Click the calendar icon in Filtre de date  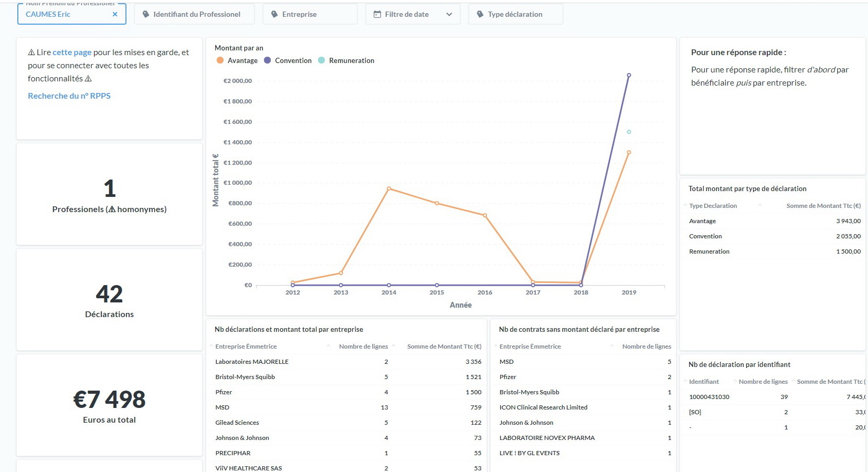pos(377,14)
